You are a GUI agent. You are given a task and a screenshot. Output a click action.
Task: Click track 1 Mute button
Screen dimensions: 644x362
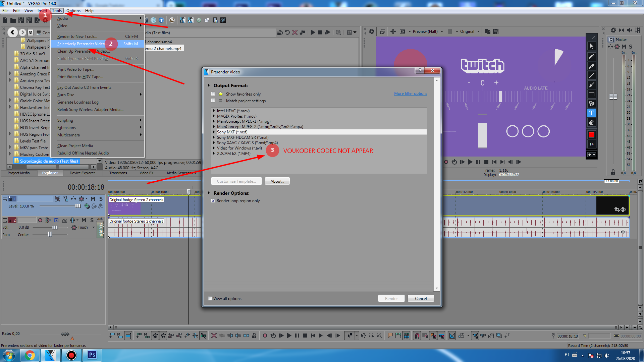(x=93, y=199)
